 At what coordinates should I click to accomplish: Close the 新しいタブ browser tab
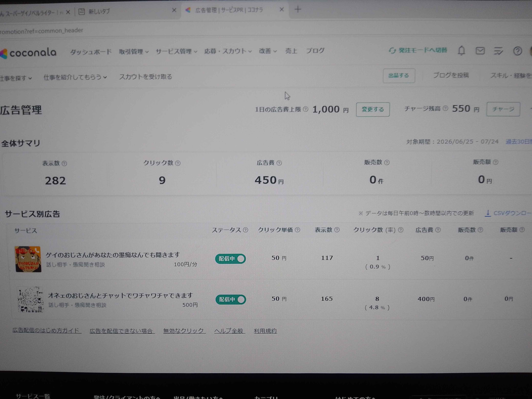(174, 10)
